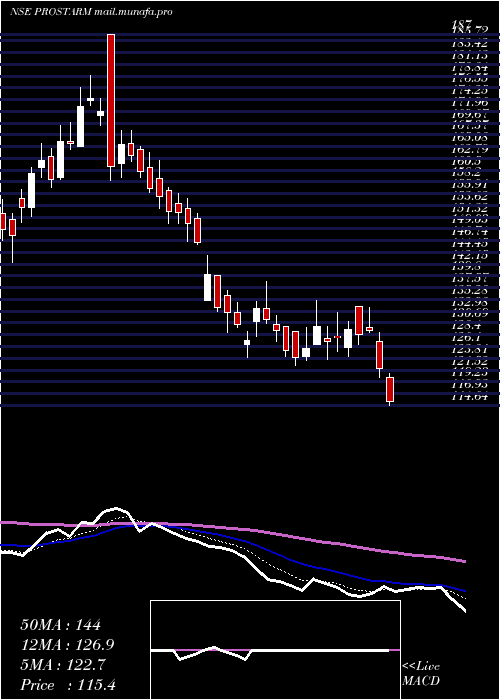The width and height of the screenshot is (500, 700).
Task: Click the Price : 115.4 readout
Action: (68, 685)
